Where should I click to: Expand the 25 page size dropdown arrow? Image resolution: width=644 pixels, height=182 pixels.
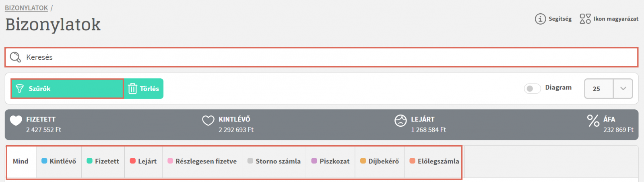pyautogui.click(x=623, y=88)
